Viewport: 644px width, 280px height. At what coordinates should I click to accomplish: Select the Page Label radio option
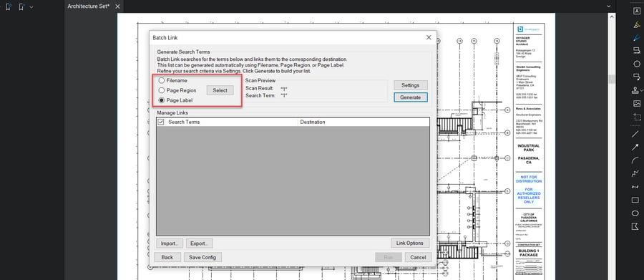[x=162, y=100]
